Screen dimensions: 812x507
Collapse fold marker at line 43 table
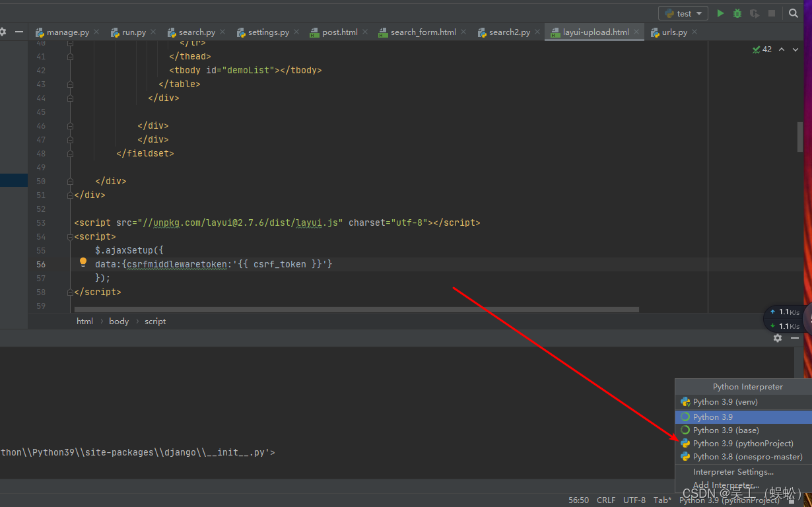tap(70, 84)
